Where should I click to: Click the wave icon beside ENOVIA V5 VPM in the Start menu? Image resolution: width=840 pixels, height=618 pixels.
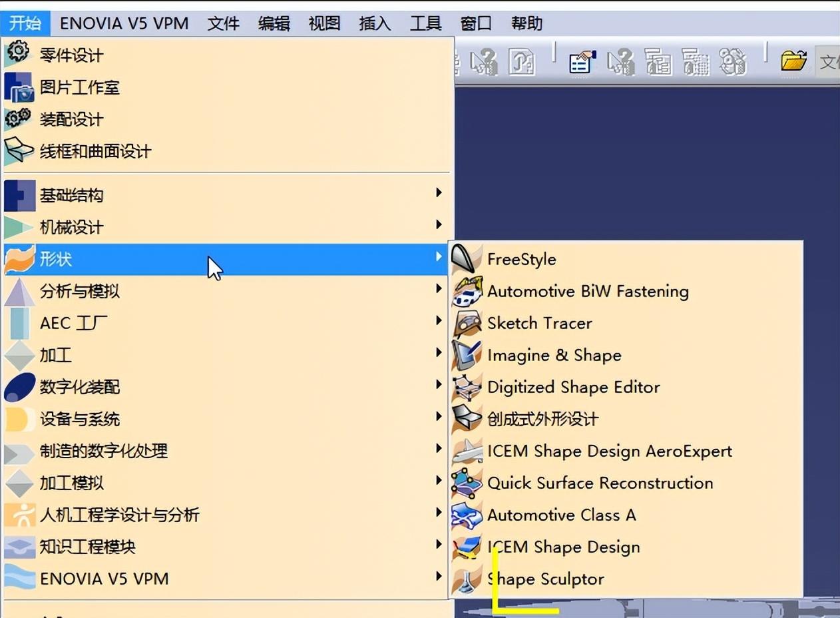click(x=19, y=578)
